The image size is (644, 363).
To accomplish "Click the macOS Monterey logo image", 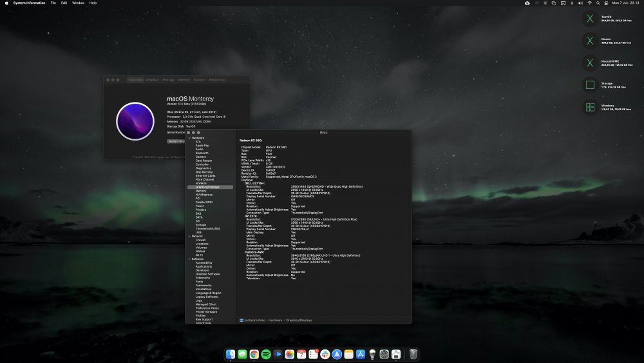I will pyautogui.click(x=135, y=121).
